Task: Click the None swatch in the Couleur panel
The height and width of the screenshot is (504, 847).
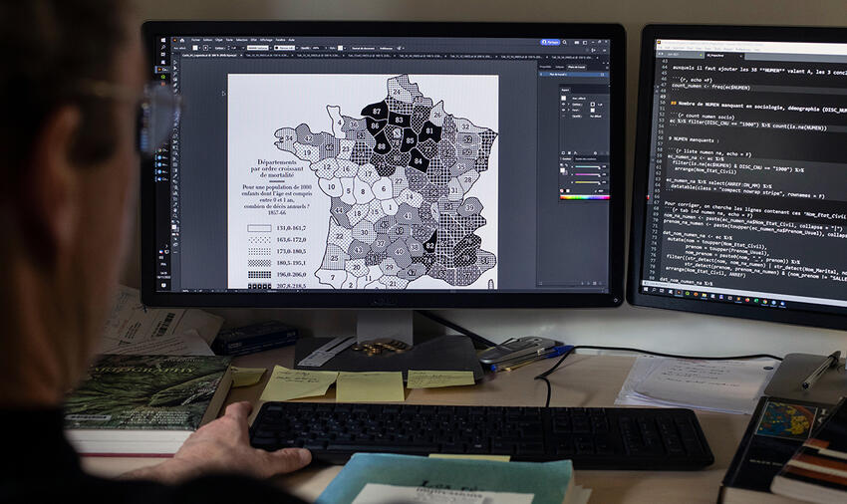Action: (x=562, y=190)
